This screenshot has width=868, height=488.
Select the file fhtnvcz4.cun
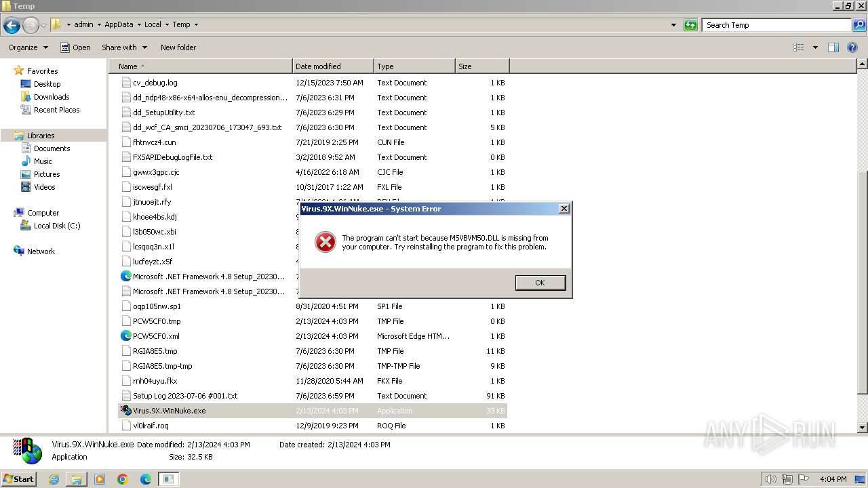(x=154, y=142)
